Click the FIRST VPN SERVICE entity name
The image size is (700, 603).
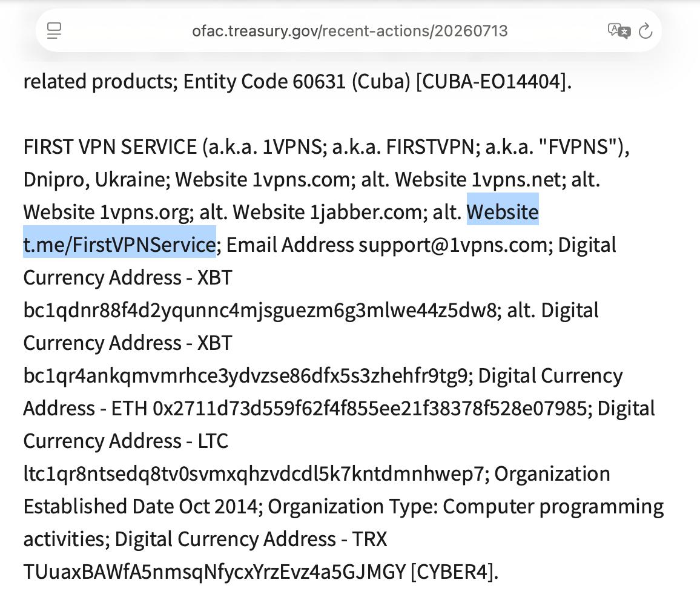click(110, 147)
